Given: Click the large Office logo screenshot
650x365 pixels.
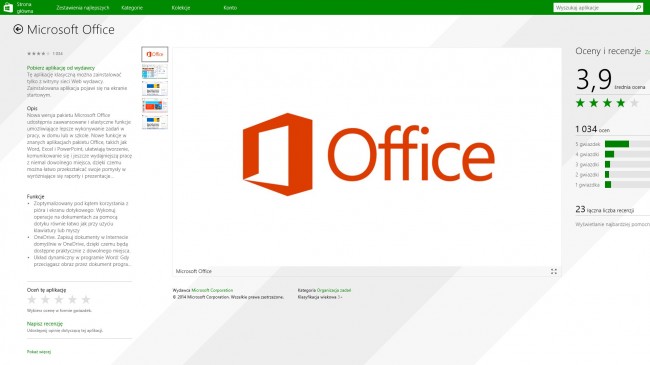Looking at the screenshot, I should click(367, 156).
